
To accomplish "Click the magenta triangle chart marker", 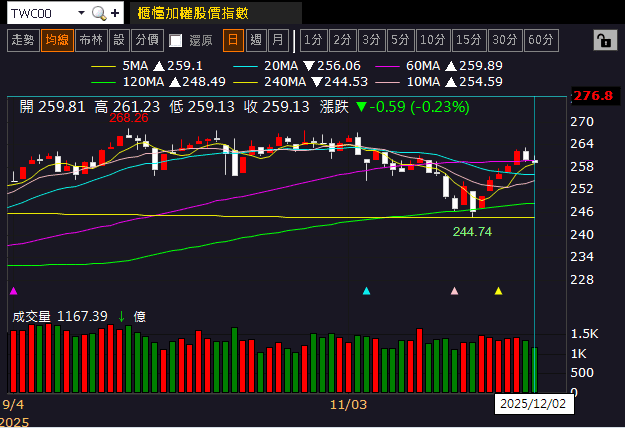I will (14, 291).
